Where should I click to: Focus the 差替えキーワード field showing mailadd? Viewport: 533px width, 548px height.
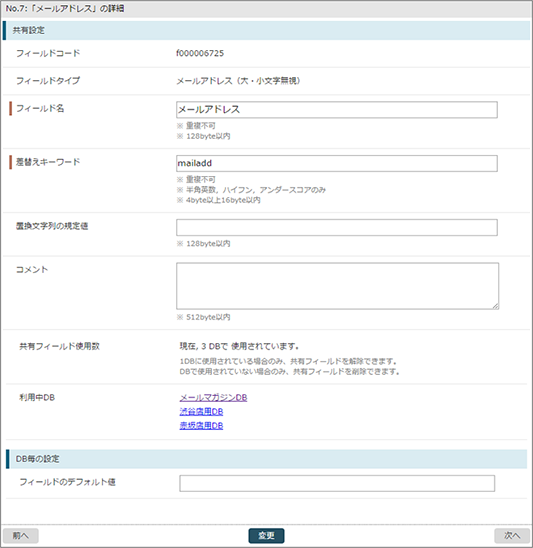tap(337, 164)
